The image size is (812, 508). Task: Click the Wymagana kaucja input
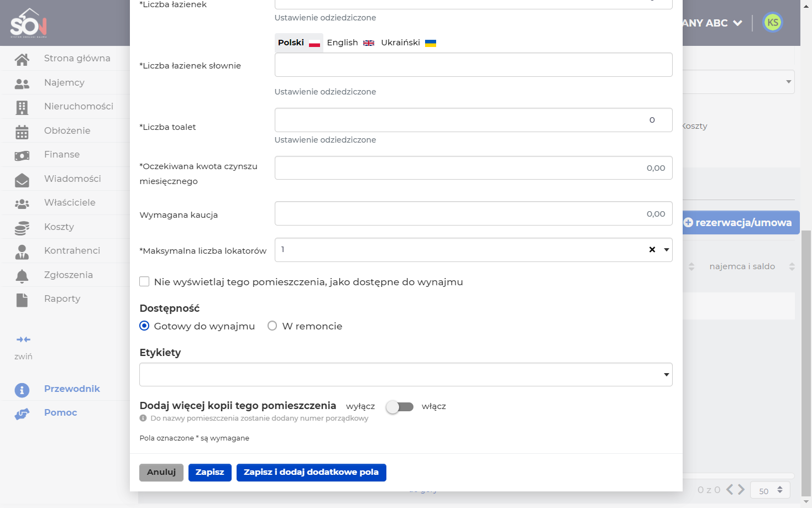pyautogui.click(x=474, y=214)
